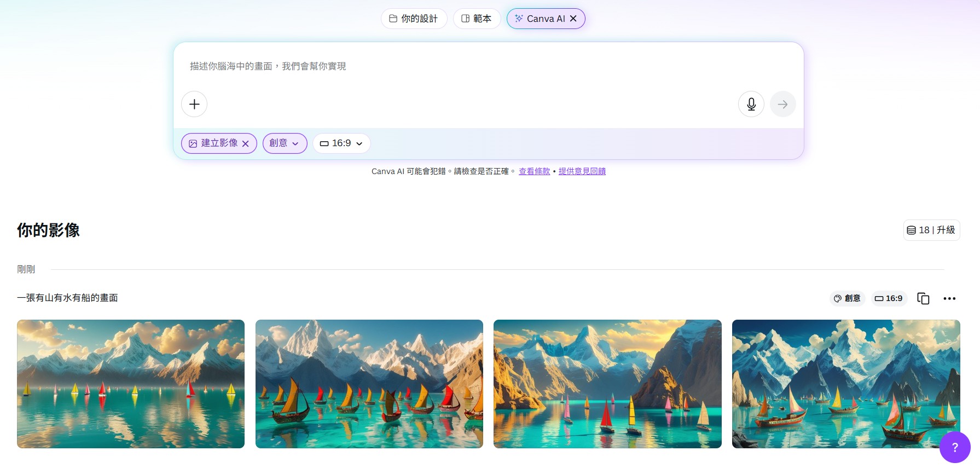Open the 提供意見回饋 link
Image resolution: width=980 pixels, height=468 pixels.
582,171
